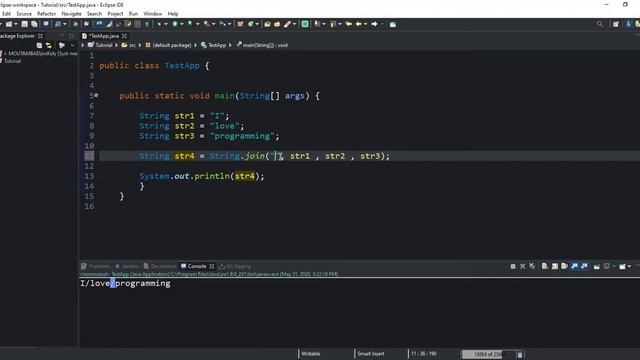640x360 pixels.
Task: Click the heap status garbage collector icon
Action: [520, 354]
